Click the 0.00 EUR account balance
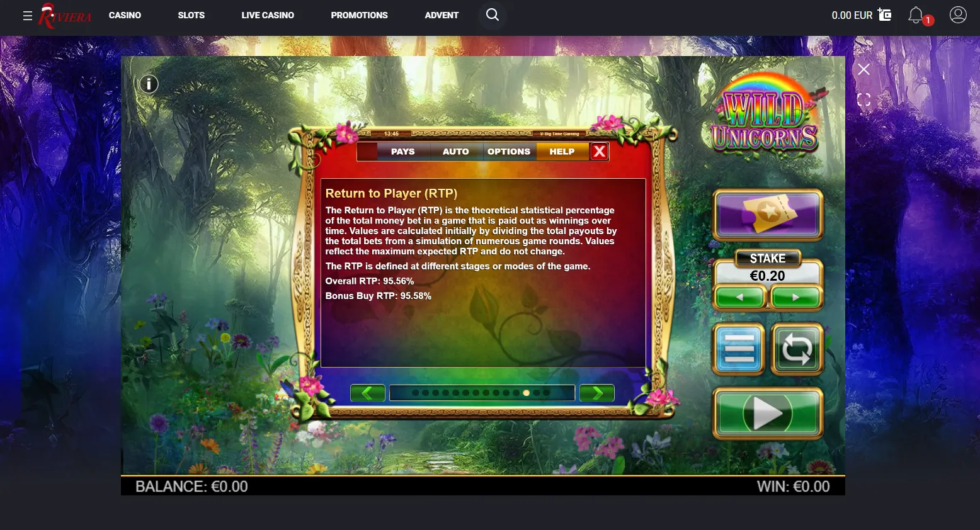This screenshot has width=980, height=530. pos(852,15)
